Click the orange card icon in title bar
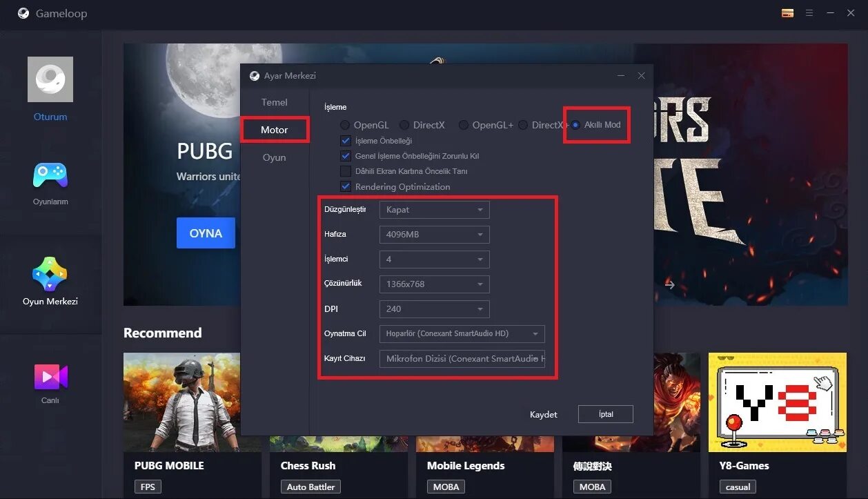Screen dimensions: 868x499 coord(787,13)
